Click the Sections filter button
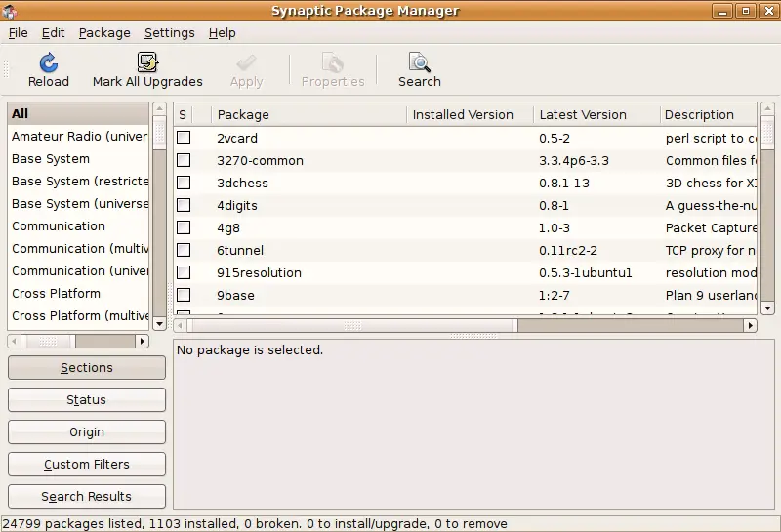Screen dimensions: 781x532 tap(87, 368)
